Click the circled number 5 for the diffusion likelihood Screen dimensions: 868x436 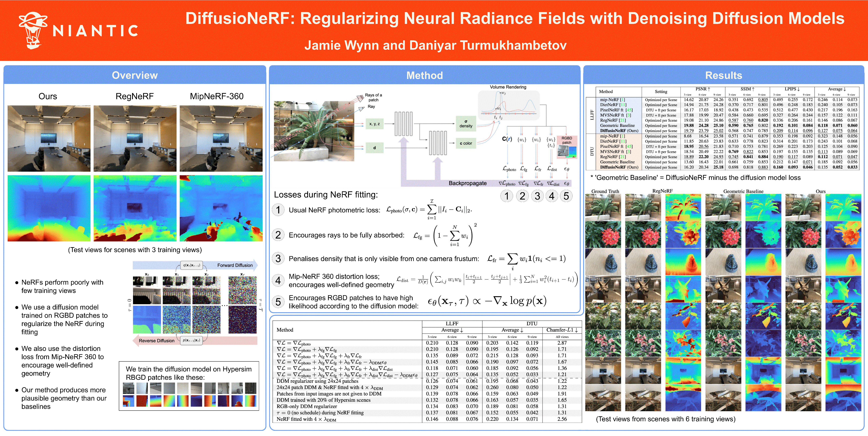click(278, 302)
